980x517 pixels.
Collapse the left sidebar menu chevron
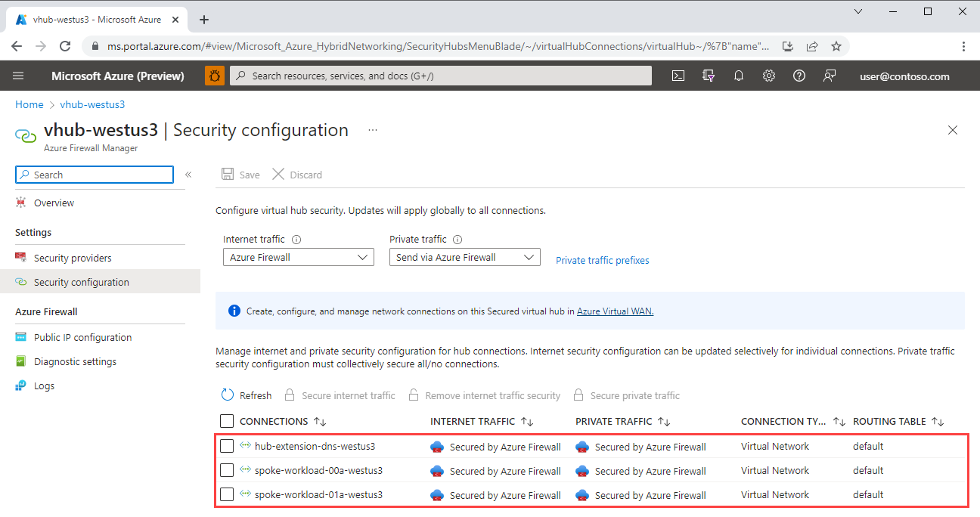pos(188,175)
